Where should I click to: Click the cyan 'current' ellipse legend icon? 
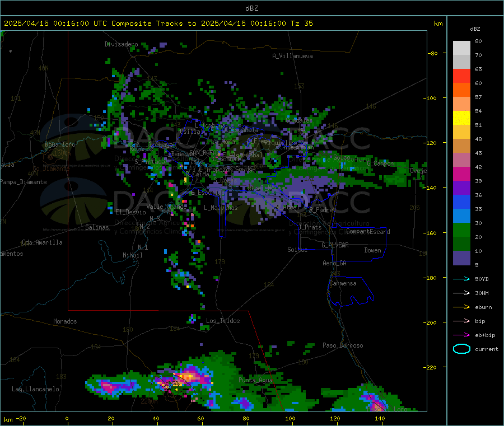(461, 349)
